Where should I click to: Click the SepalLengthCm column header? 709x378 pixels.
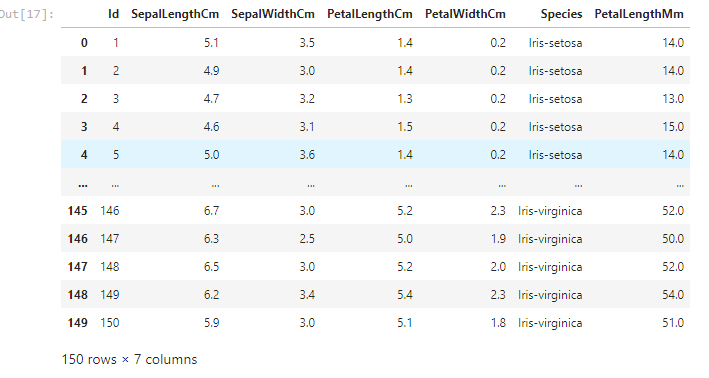[175, 14]
